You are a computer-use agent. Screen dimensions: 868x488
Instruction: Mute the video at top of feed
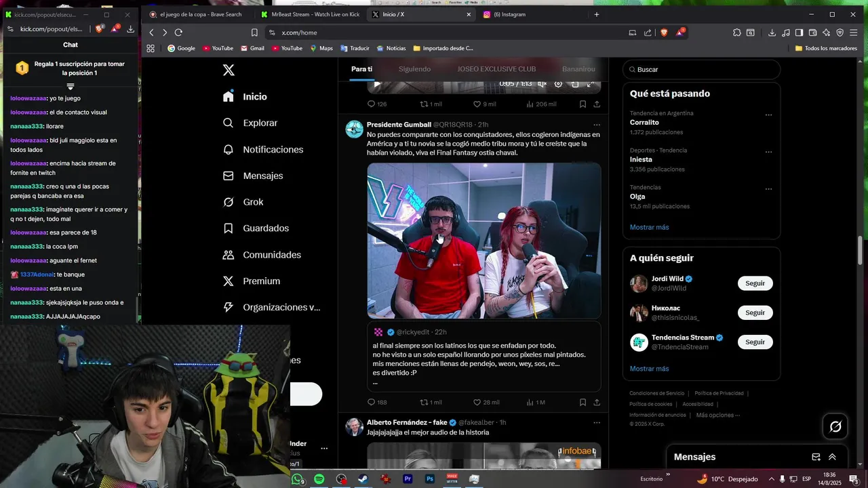542,84
